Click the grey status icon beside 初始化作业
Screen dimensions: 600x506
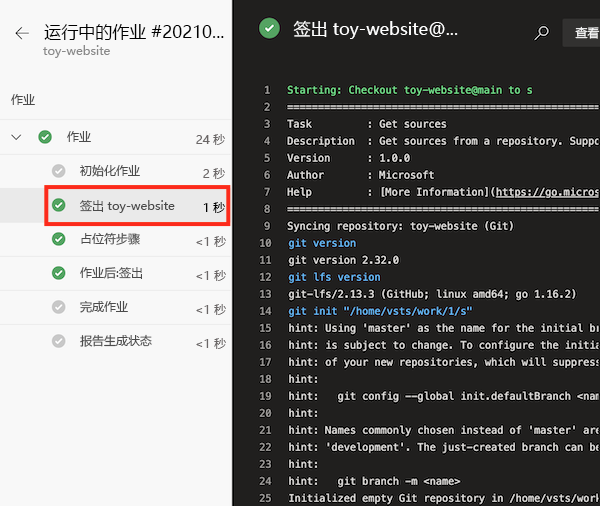59,171
